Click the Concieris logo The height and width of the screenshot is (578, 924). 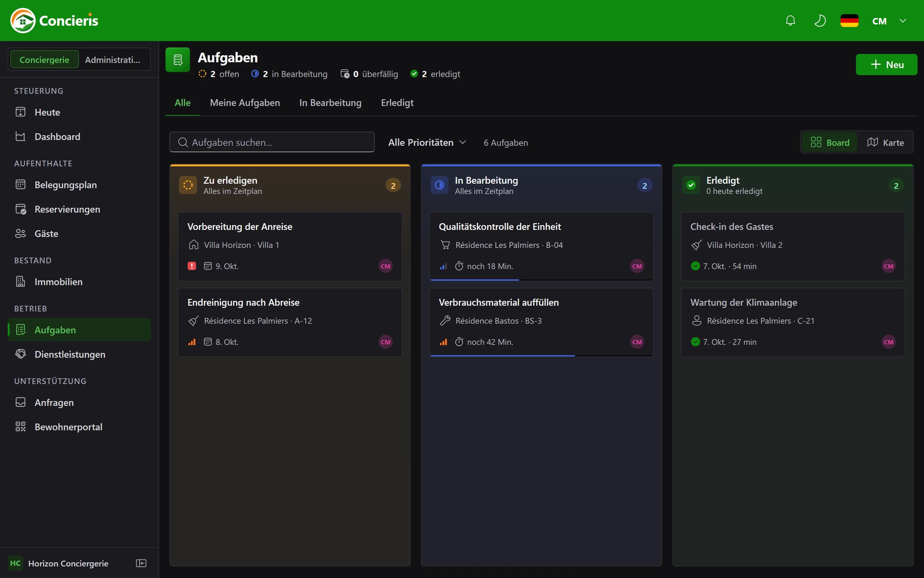pyautogui.click(x=54, y=21)
